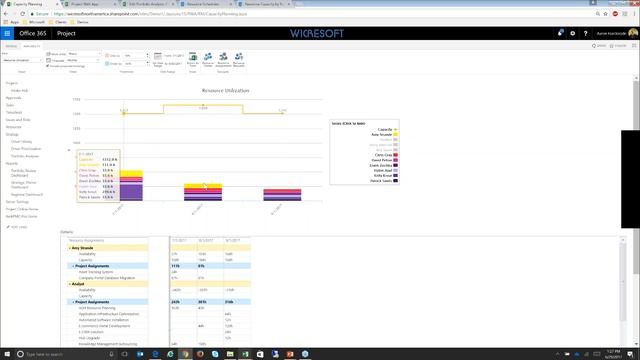Open the Skype icon on the taskbar
The height and width of the screenshot is (360, 640).
click(x=215, y=354)
